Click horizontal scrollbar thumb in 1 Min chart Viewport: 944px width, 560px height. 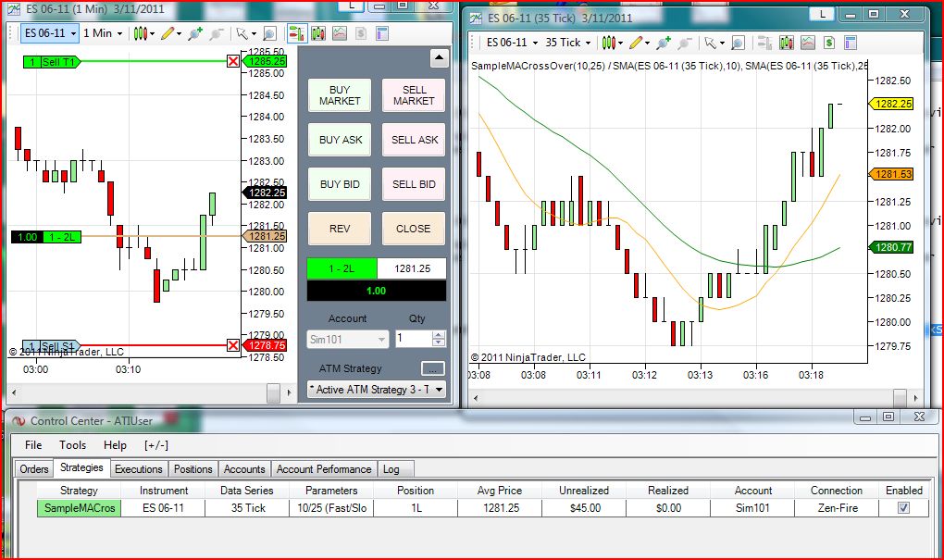point(273,392)
